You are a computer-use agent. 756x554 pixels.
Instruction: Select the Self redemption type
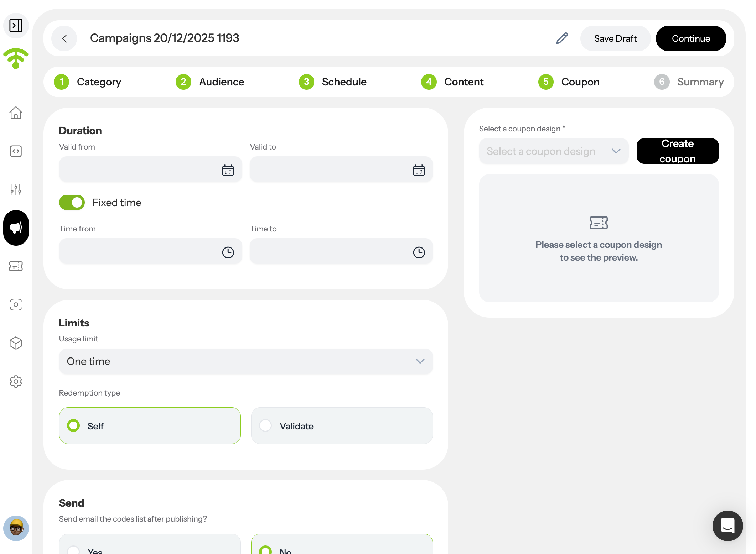(150, 426)
